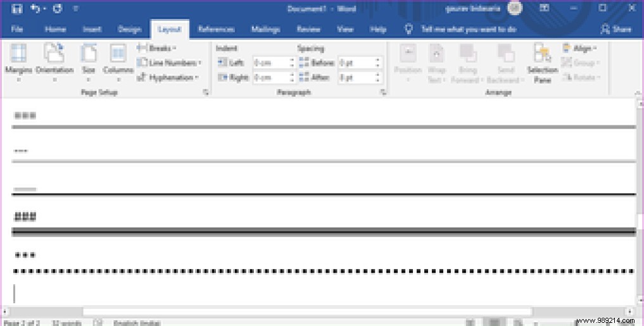The width and height of the screenshot is (644, 326).
Task: Expand the Line Numbers dropdown
Action: pyautogui.click(x=169, y=63)
